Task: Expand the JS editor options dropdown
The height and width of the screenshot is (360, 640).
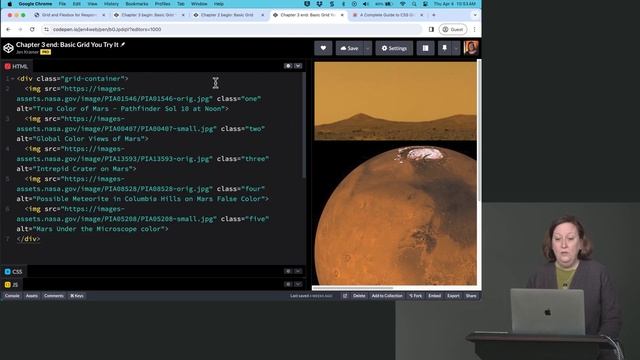Action: point(298,284)
